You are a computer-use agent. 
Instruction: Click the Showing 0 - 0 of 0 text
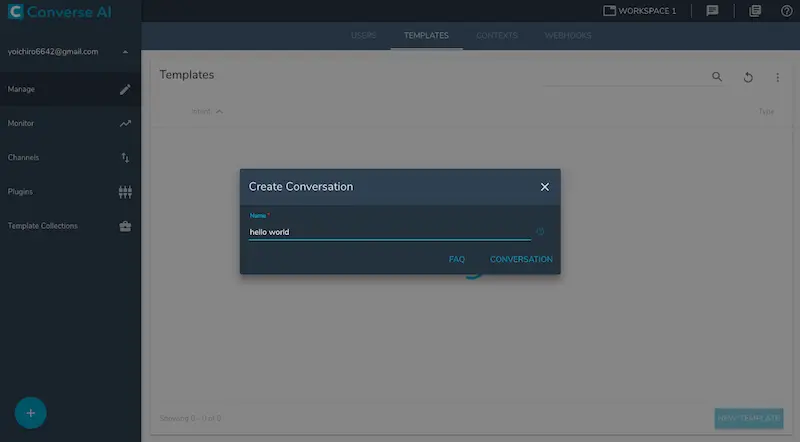coord(190,419)
